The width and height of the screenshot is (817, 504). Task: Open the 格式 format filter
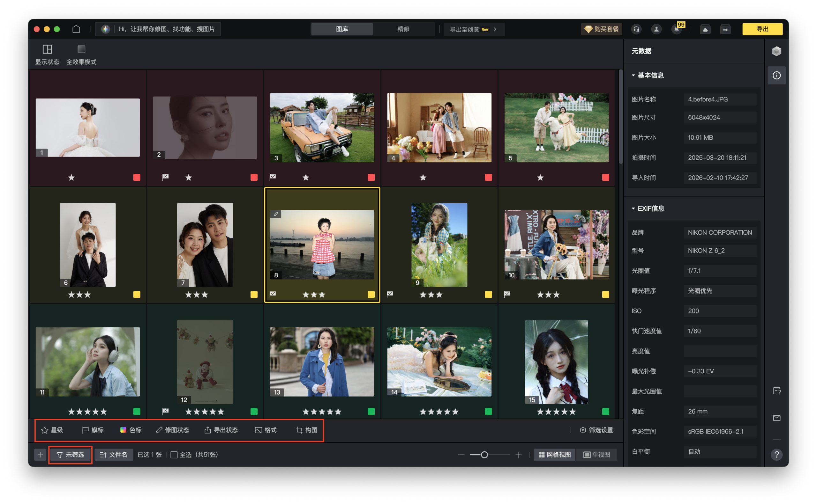coord(266,430)
